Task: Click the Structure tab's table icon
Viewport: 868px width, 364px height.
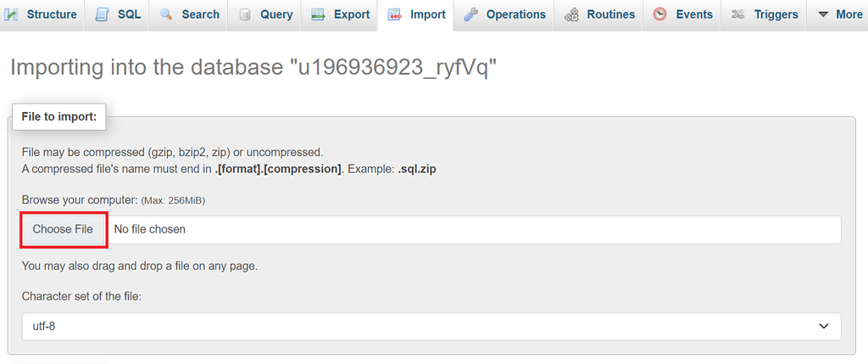Action: (12, 14)
